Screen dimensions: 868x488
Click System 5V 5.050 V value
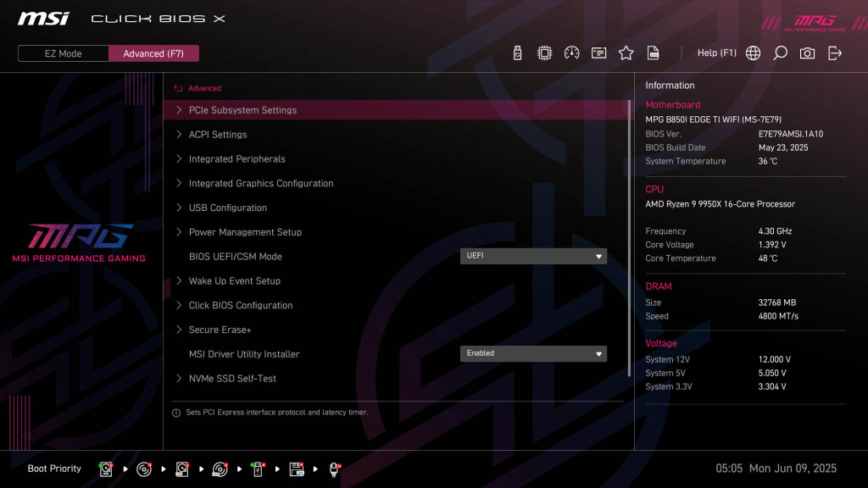click(771, 373)
